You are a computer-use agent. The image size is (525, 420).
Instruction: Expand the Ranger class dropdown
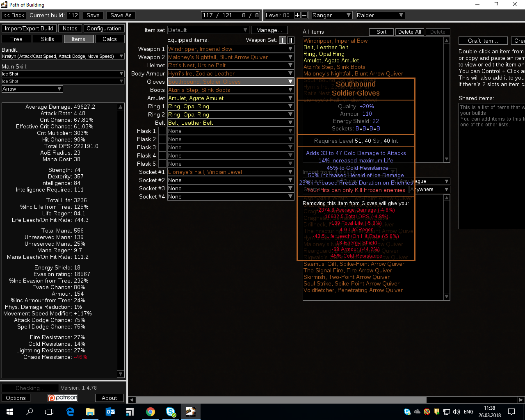332,15
